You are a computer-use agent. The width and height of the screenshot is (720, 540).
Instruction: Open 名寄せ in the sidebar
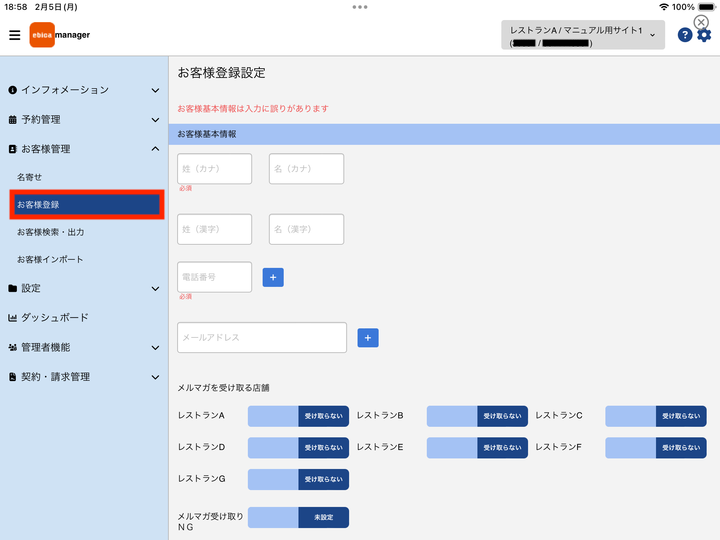[29, 177]
